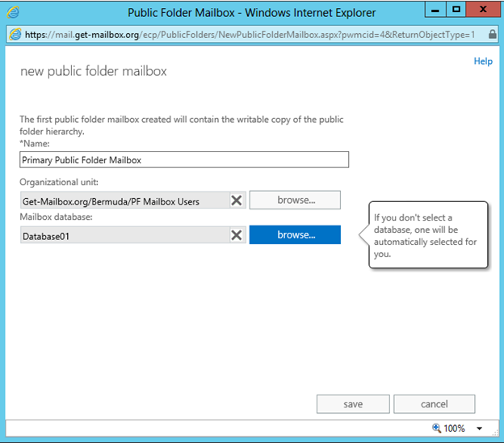Click the zoom magnifier icon in status bar
The image size is (504, 443).
(436, 428)
